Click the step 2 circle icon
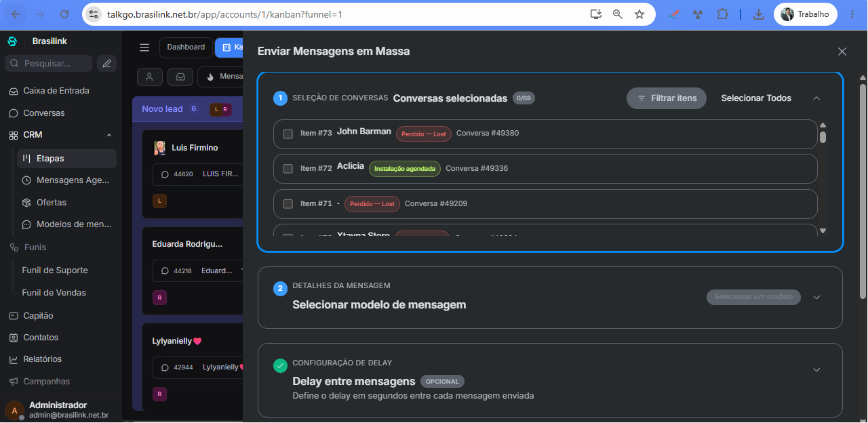868x423 pixels. point(280,289)
